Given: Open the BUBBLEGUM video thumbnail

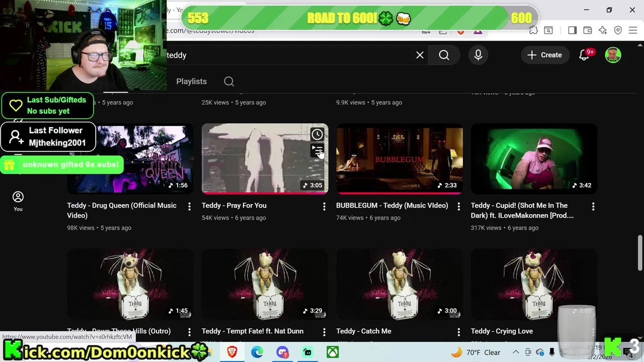Looking at the screenshot, I should tap(399, 158).
